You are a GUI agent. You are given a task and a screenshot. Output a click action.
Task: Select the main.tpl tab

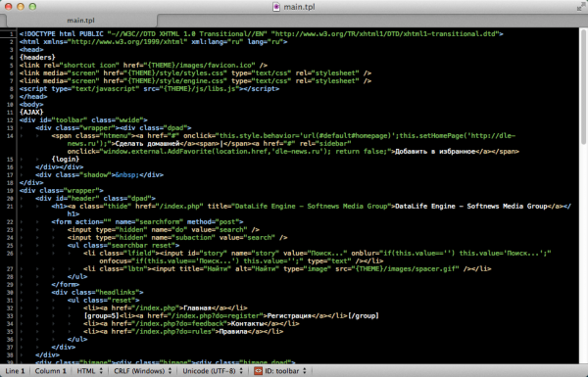pos(81,21)
